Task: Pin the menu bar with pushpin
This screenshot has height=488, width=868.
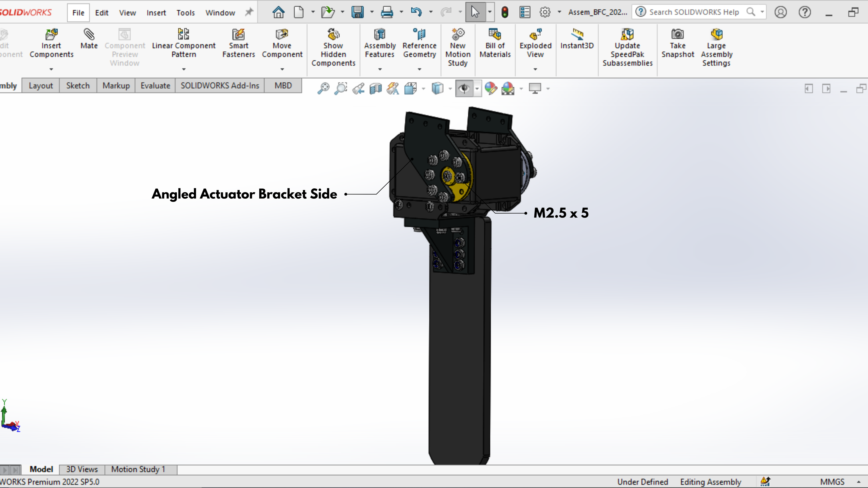Action: click(x=249, y=12)
